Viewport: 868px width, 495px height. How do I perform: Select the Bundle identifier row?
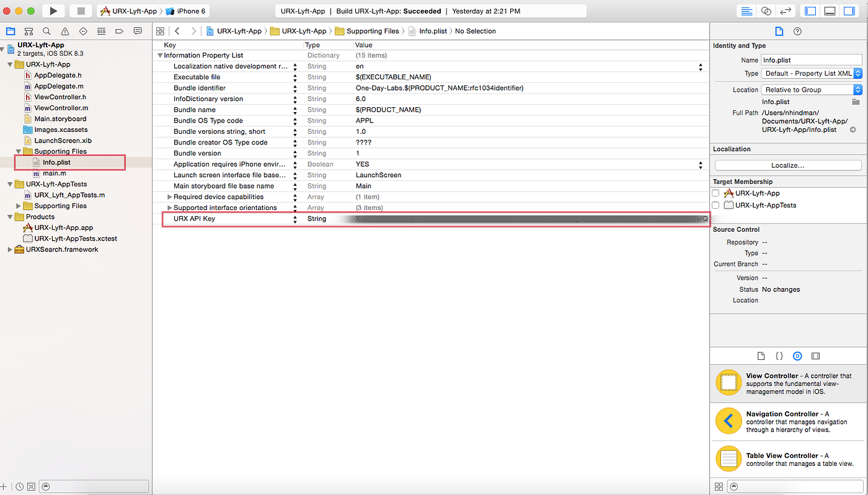[431, 88]
